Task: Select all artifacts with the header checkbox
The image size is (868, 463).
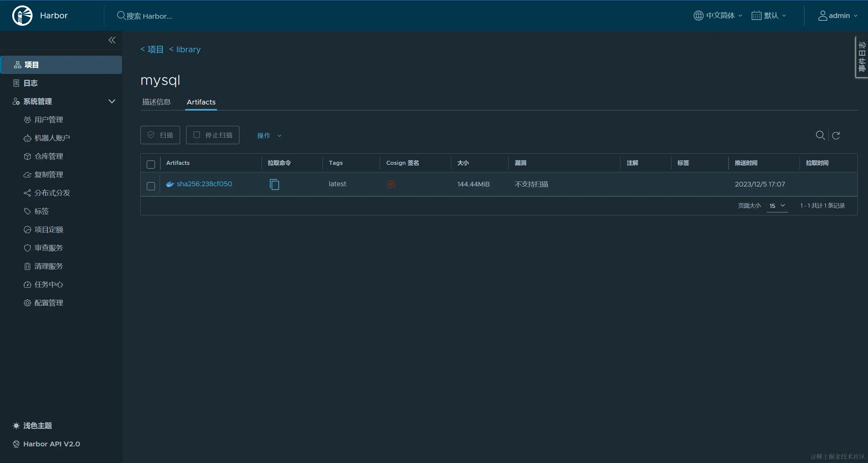Action: point(151,165)
